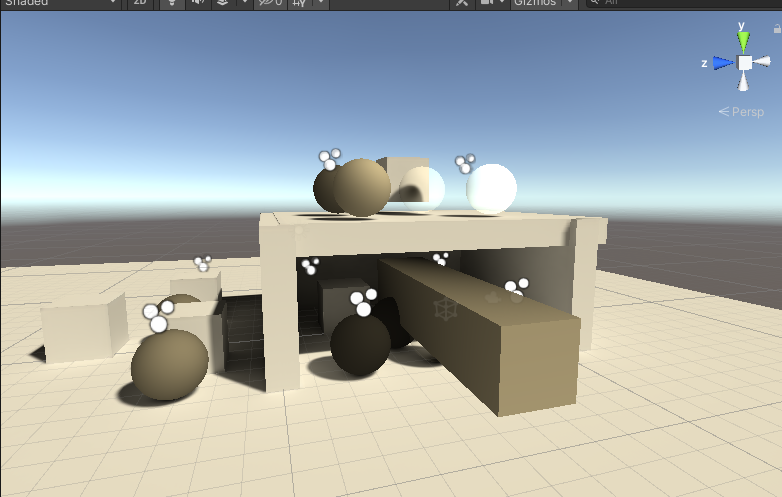Switch projection by clicking the Persp label

click(x=745, y=111)
